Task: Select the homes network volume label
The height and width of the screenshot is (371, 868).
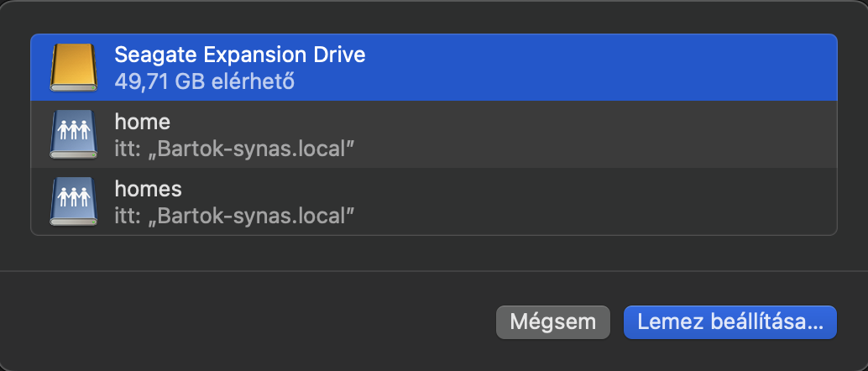Action: (148, 189)
